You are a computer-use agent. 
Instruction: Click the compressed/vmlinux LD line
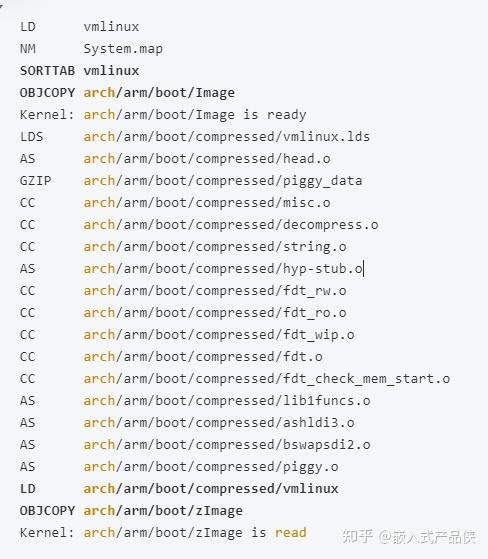[x=179, y=489]
